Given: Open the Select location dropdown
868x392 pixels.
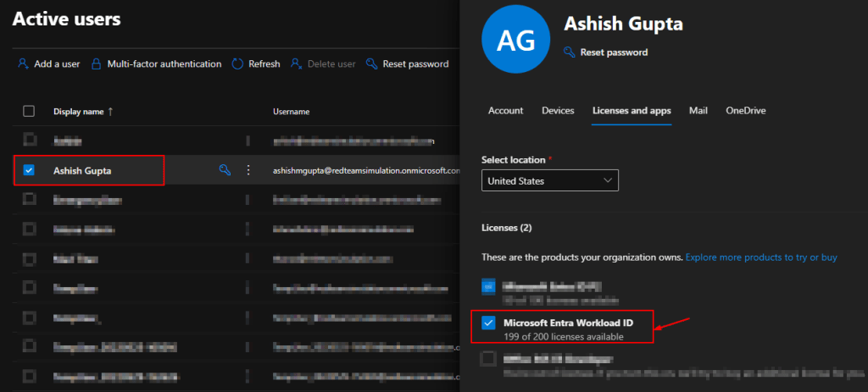Looking at the screenshot, I should tap(549, 180).
